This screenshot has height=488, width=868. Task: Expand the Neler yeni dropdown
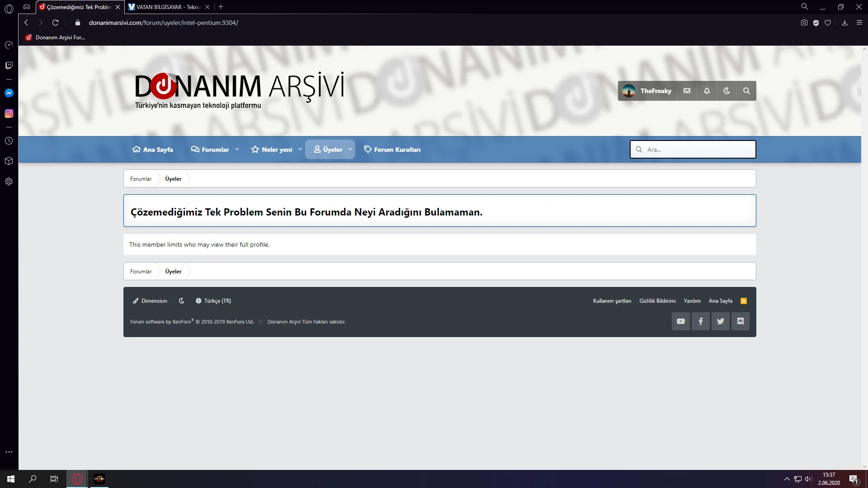(300, 149)
